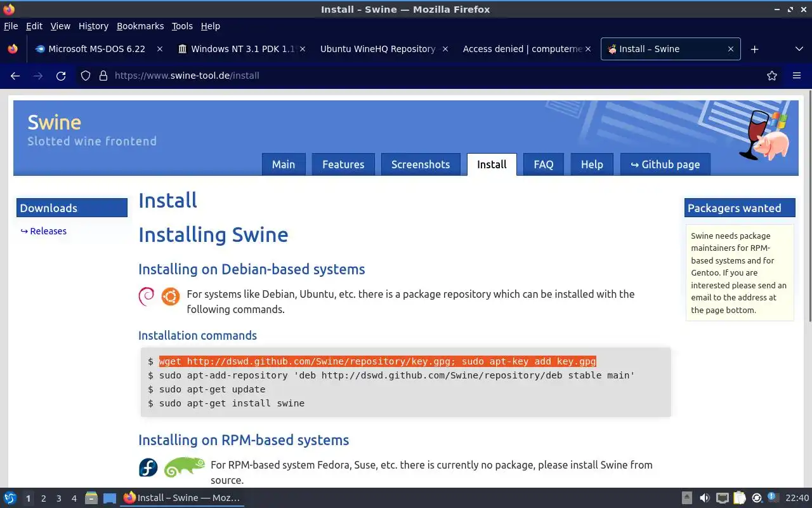
Task: Open the Releases link under Downloads
Action: (44, 231)
